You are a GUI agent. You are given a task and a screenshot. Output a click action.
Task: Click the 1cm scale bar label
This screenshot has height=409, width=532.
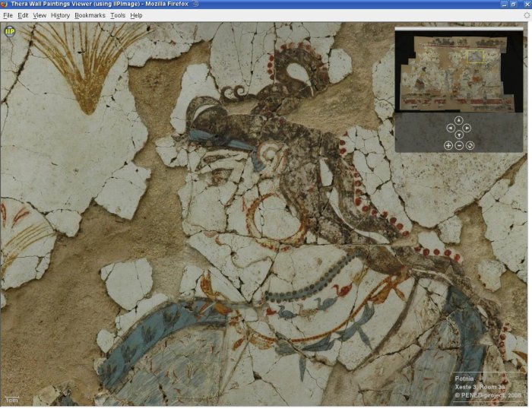(x=11, y=400)
